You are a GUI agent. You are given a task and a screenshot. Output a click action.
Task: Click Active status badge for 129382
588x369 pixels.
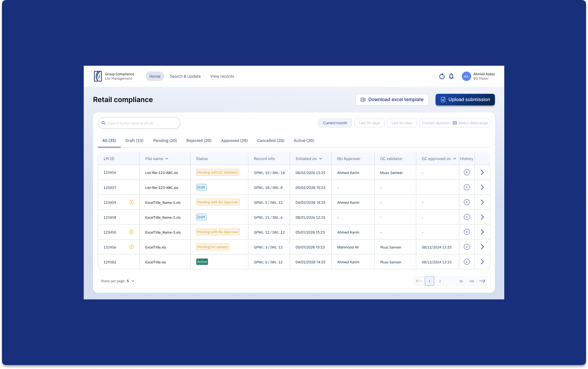tap(202, 262)
